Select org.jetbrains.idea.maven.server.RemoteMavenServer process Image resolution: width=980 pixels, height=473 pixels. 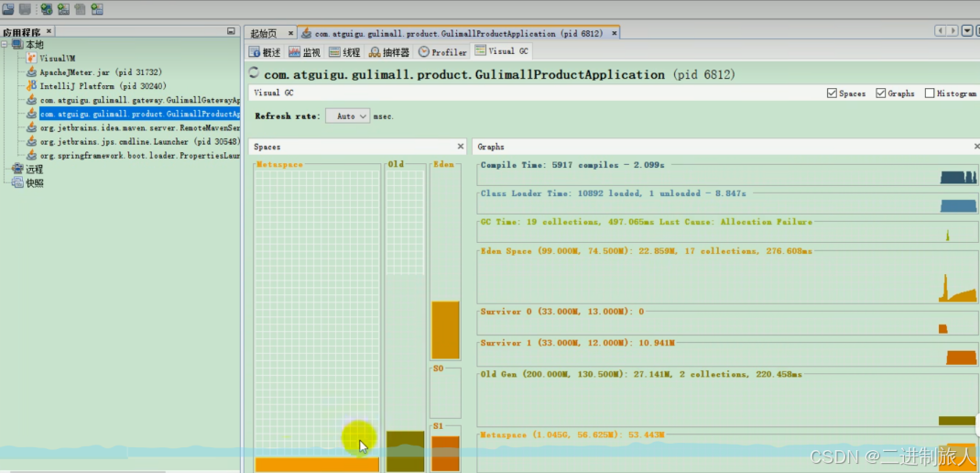(x=134, y=127)
